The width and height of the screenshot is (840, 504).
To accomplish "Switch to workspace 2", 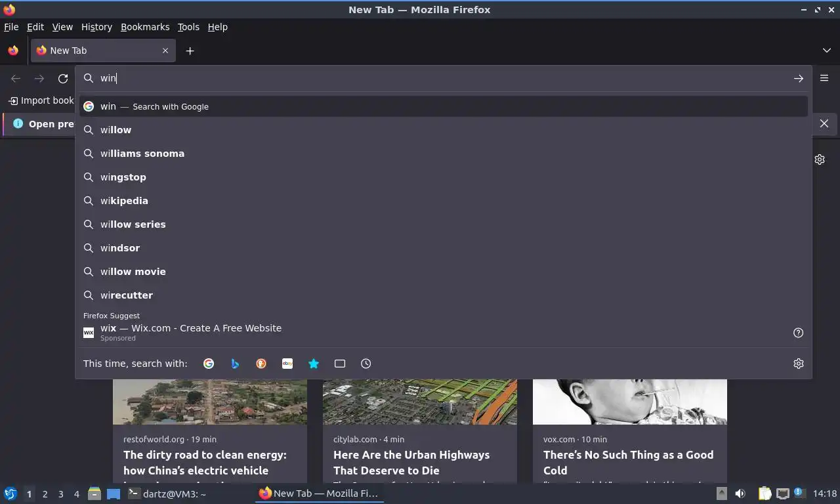I will point(45,494).
